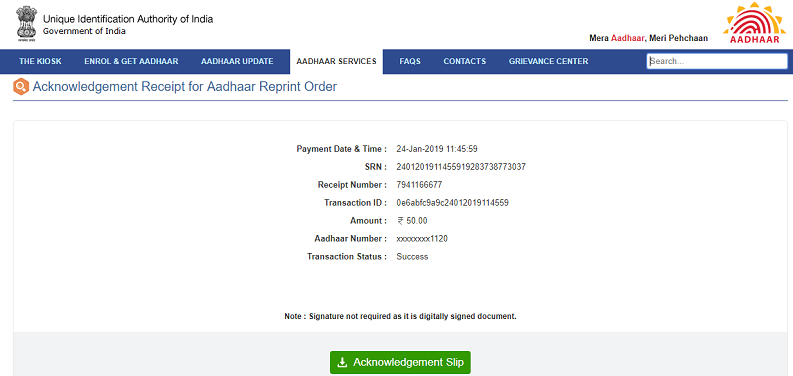
Task: Click the Amount label
Action: coord(368,221)
